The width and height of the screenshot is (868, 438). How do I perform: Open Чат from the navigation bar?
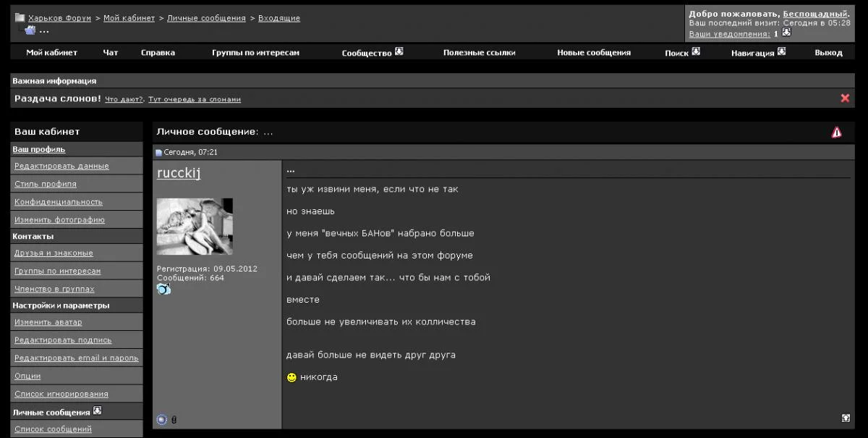click(110, 52)
